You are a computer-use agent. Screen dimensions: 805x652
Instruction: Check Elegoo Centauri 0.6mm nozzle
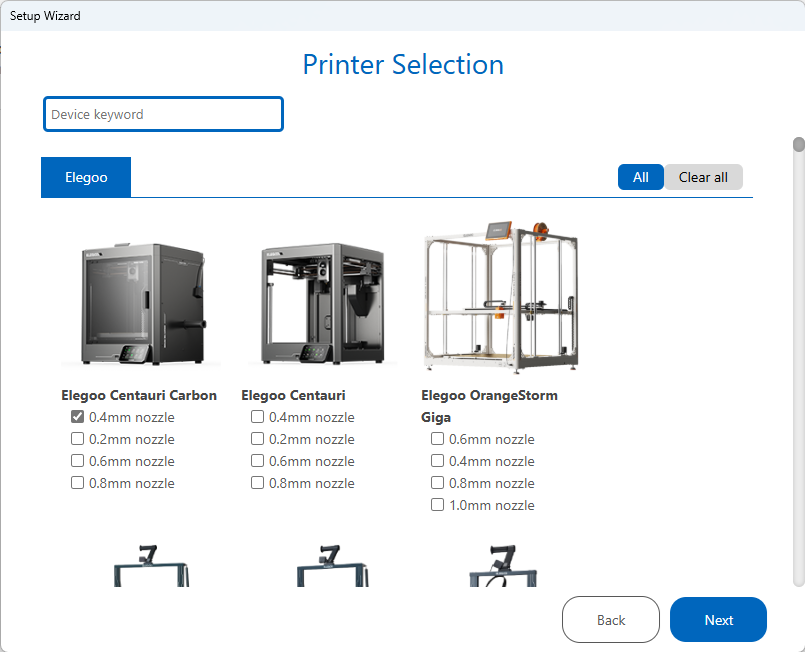coord(257,461)
